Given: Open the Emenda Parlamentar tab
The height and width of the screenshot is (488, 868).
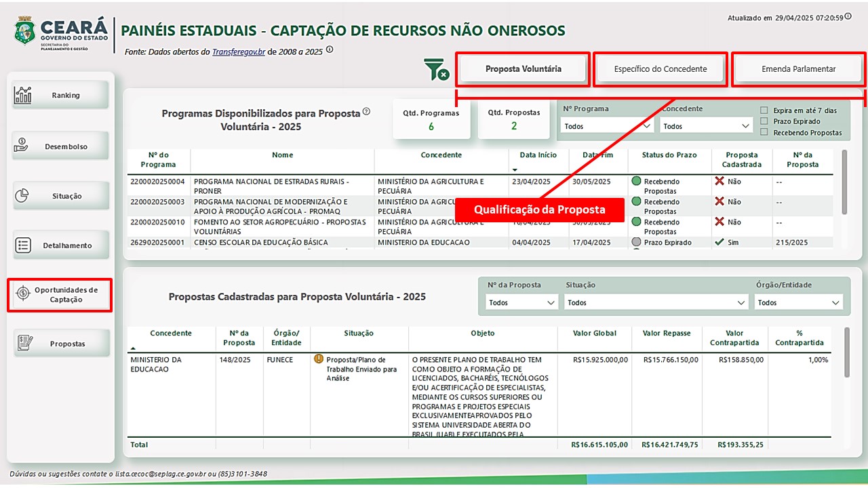Looking at the screenshot, I should (x=798, y=69).
